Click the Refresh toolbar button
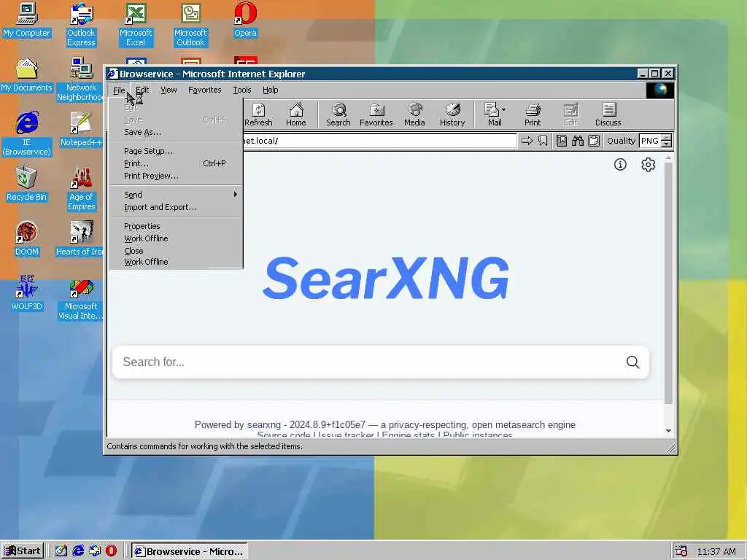This screenshot has height=560, width=747. coord(258,114)
